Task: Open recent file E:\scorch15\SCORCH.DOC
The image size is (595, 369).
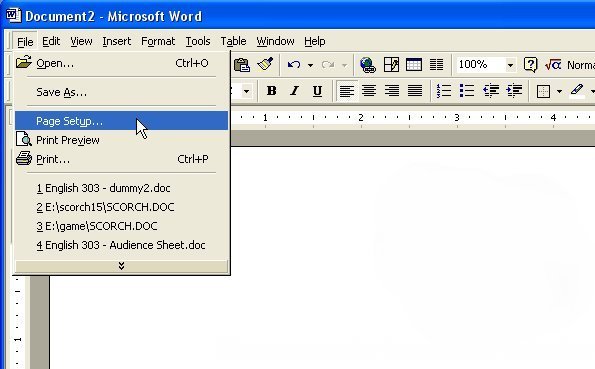Action: tap(121, 207)
